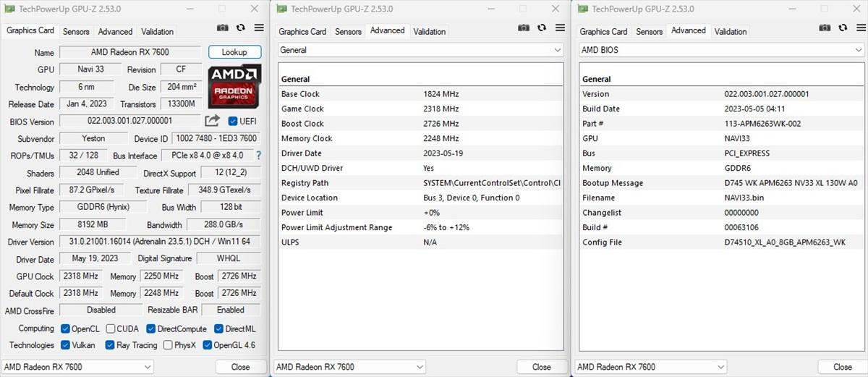Click the Bus Interface question mark help

click(x=258, y=156)
